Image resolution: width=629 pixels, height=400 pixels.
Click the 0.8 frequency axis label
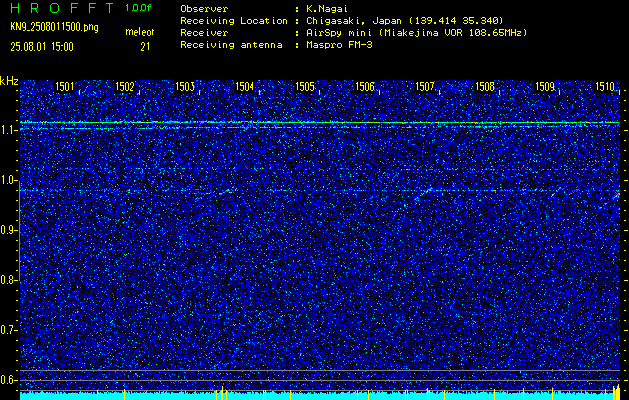pos(8,280)
